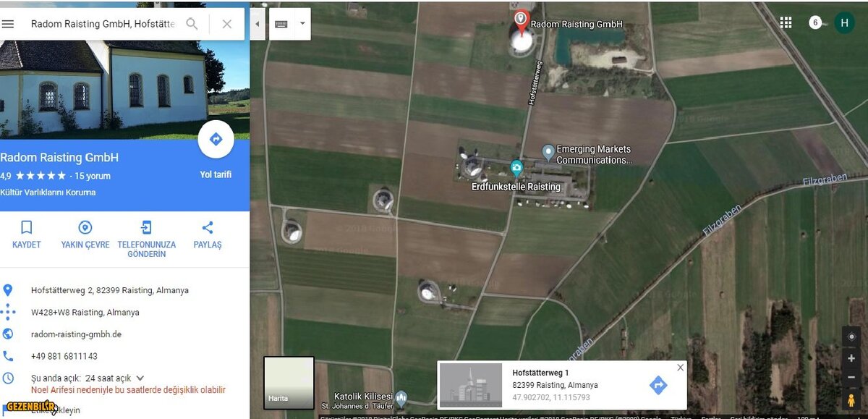The height and width of the screenshot is (419, 868).
Task: Zoom in with the plus button
Action: [851, 359]
